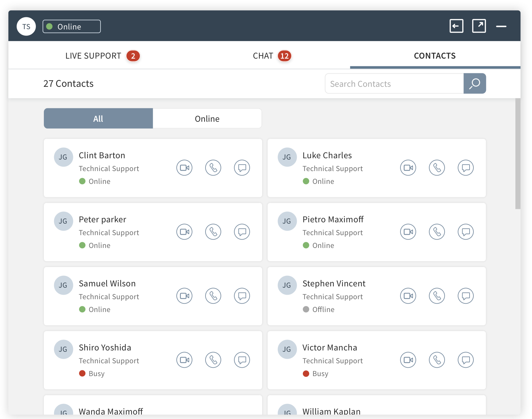Click Shiro Yoshida's Busy status

(92, 374)
